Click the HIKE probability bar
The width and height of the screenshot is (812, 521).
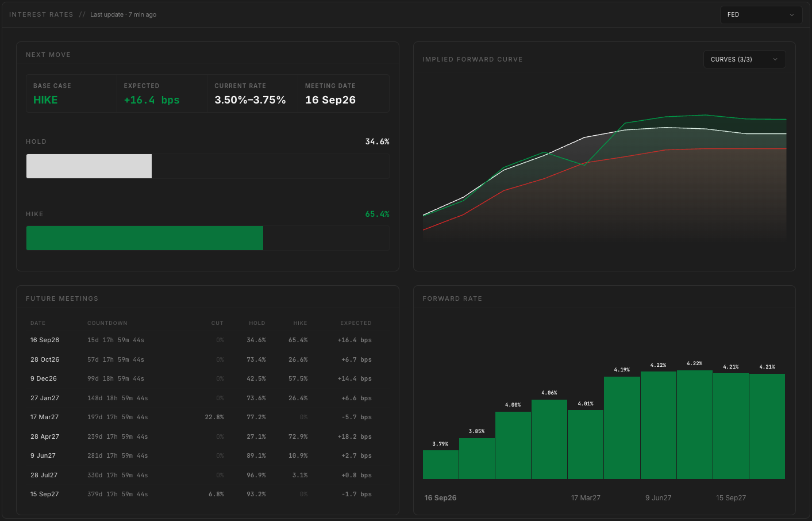click(207, 238)
